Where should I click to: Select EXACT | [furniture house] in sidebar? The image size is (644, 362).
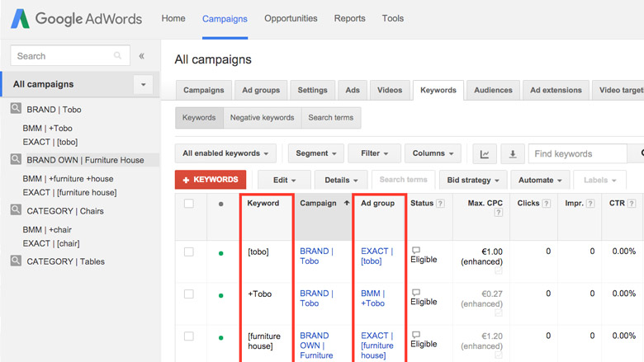70,192
